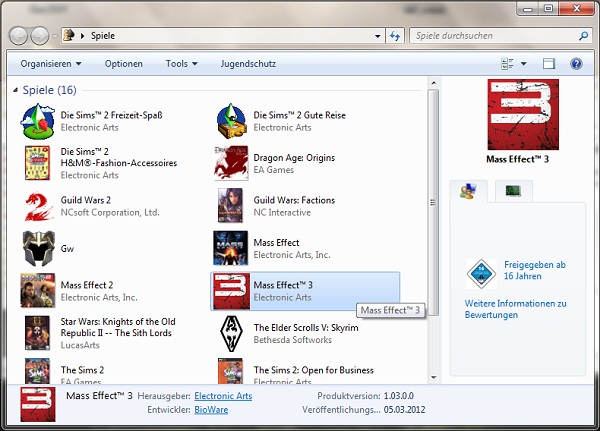Click the arrow before Spiele in address bar
The image size is (600, 431).
click(x=82, y=36)
